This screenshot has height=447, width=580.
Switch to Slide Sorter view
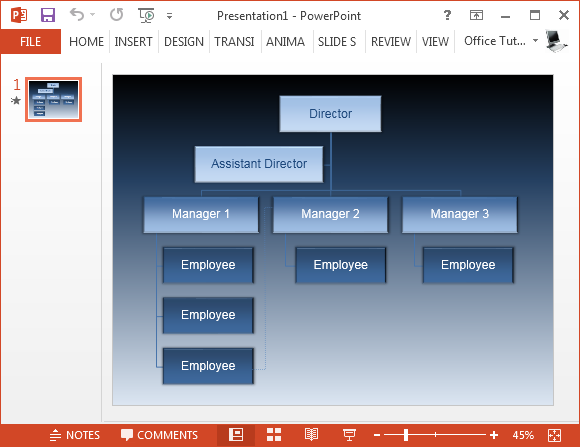(x=274, y=435)
